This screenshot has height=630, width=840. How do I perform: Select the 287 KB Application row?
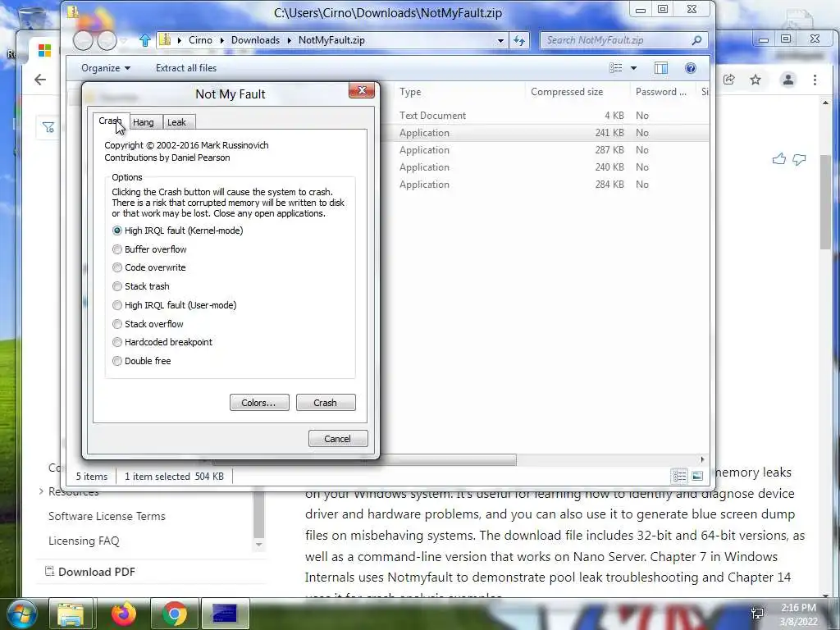[x=546, y=150]
